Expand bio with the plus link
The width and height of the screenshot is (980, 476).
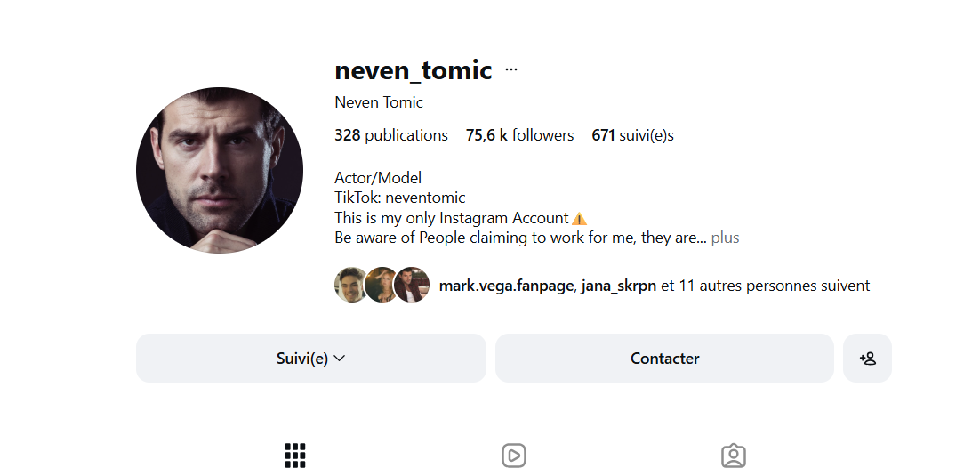tap(725, 238)
